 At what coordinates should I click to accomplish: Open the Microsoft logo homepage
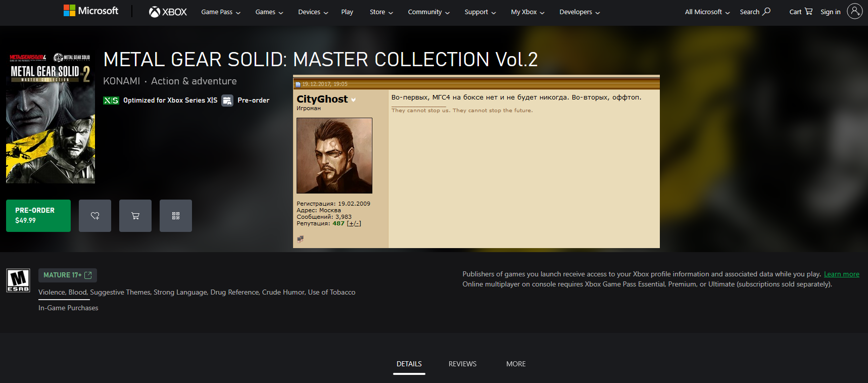91,11
